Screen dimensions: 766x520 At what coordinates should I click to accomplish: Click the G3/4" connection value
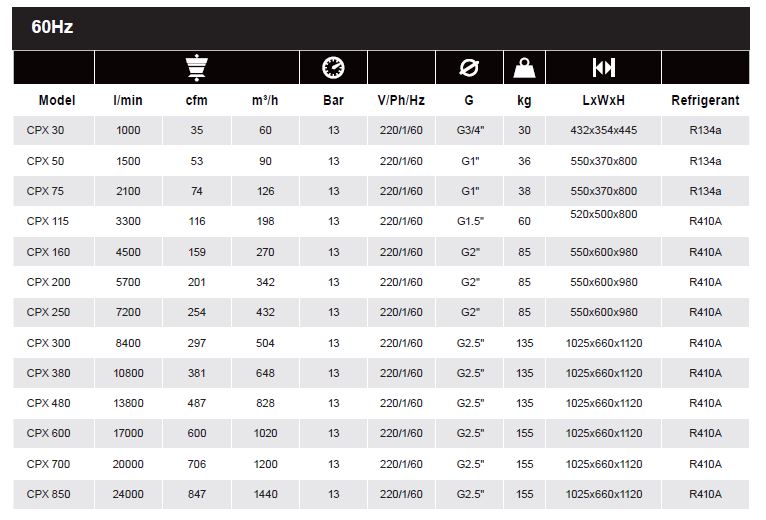tap(470, 130)
